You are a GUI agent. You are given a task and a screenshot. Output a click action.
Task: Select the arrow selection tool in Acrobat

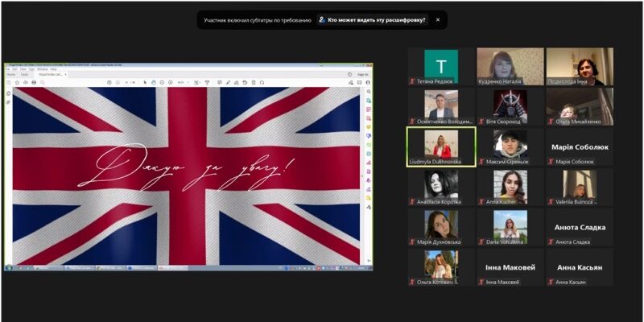tap(145, 83)
